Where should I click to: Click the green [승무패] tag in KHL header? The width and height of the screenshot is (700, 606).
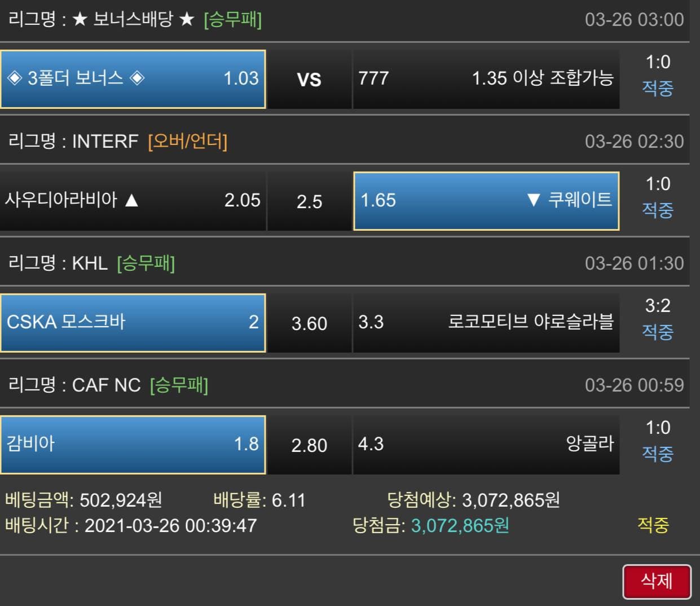[146, 263]
